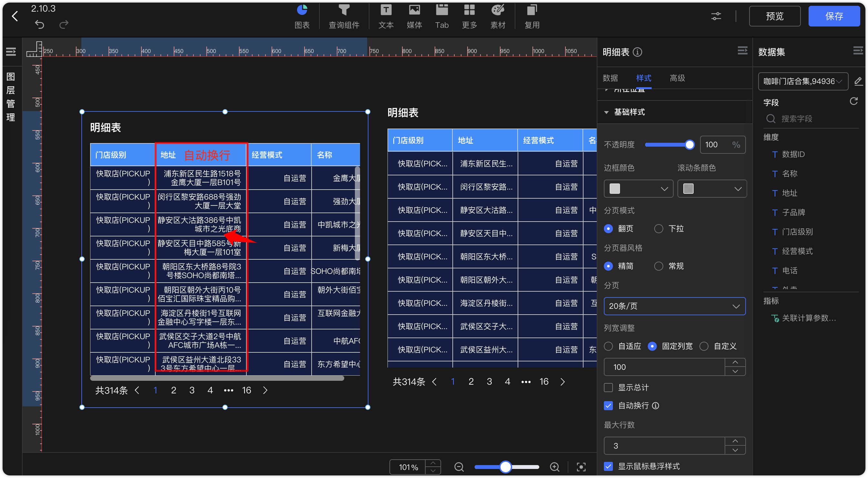Increase the fixed column width value
The width and height of the screenshot is (868, 478).
[735, 362]
